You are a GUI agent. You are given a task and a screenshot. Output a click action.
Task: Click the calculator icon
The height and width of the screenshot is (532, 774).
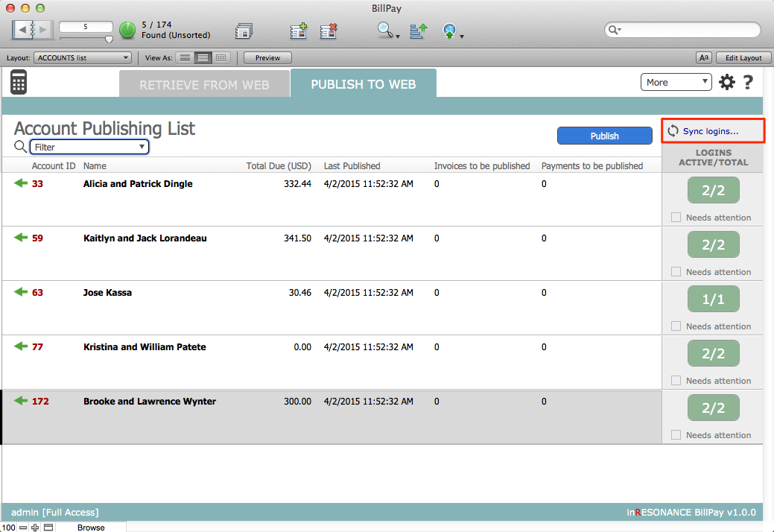point(19,82)
